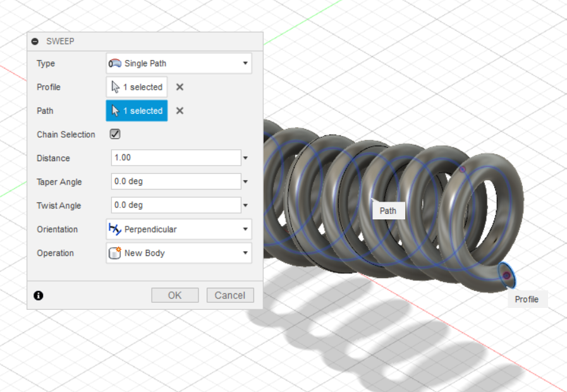Toggle the Chain Selection checkbox
Screen dimensions: 567x392
[115, 134]
